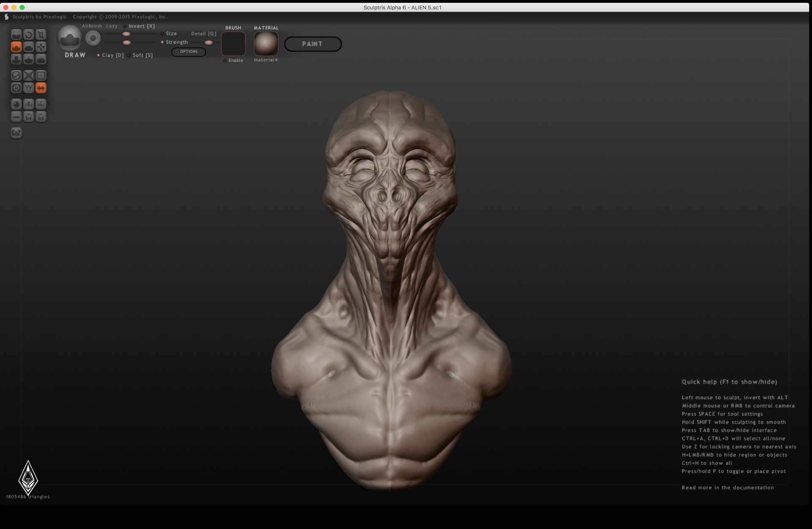Enable the Soft [S] option
Image resolution: width=812 pixels, height=529 pixels.
click(x=140, y=55)
